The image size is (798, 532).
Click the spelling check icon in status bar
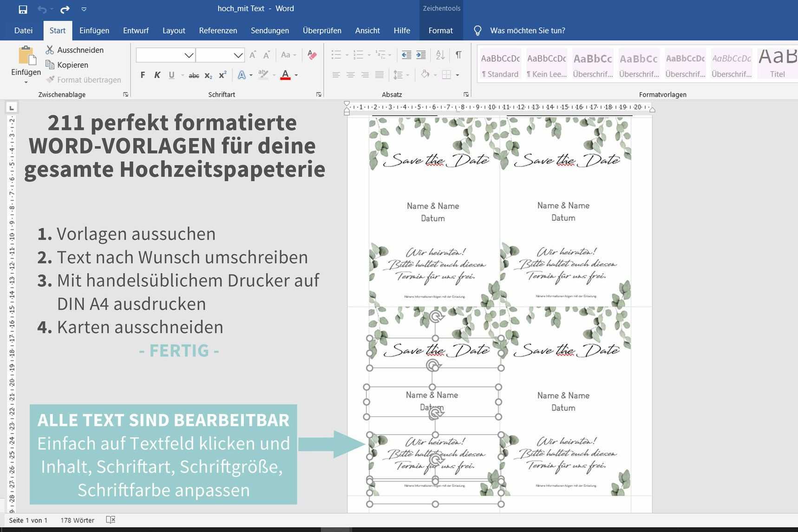point(111,520)
